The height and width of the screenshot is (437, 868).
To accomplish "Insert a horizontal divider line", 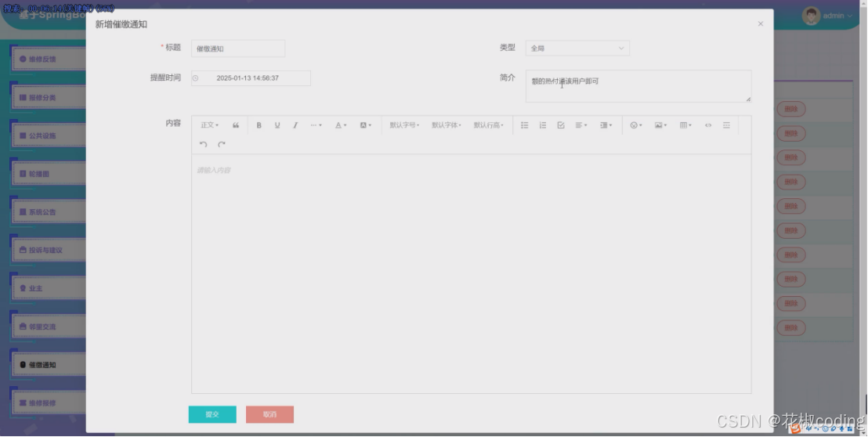I will click(726, 125).
